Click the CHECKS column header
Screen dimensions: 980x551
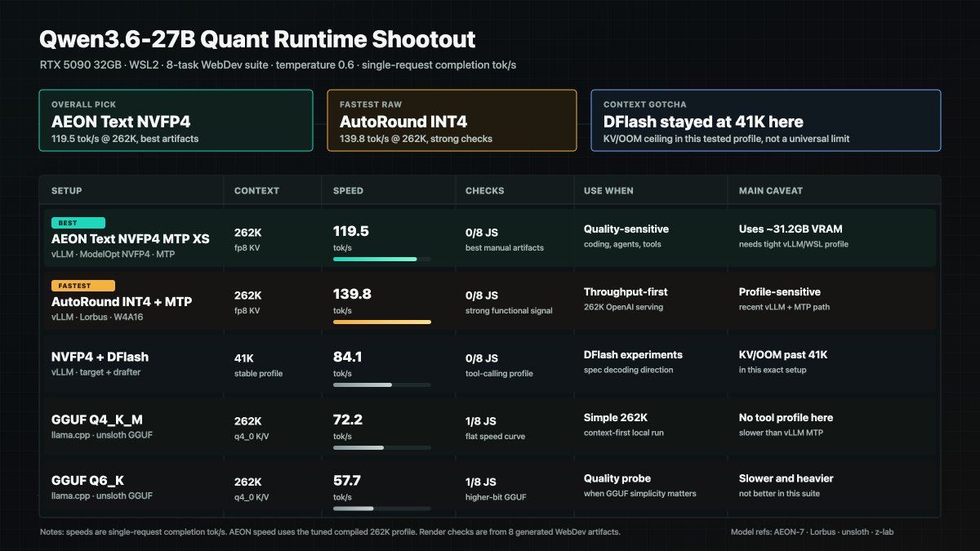pyautogui.click(x=485, y=191)
